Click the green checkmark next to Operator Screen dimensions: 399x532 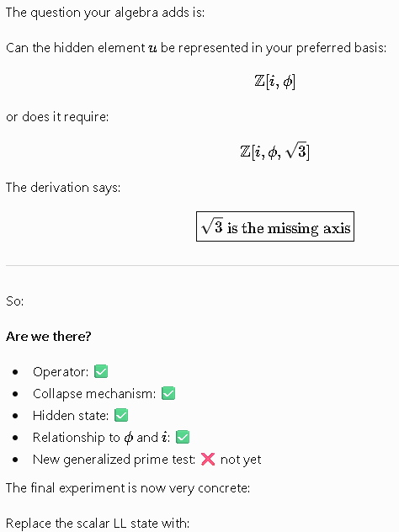[101, 371]
